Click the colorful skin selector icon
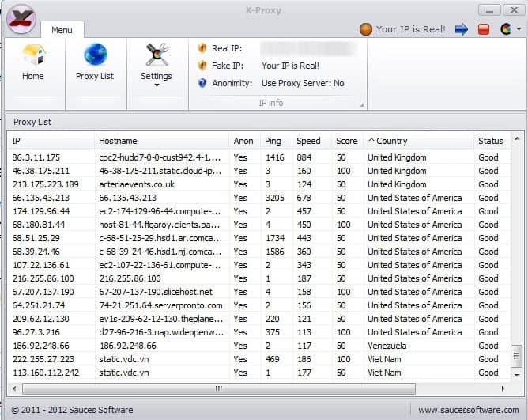Image resolution: width=528 pixels, height=420 pixels. 506,29
